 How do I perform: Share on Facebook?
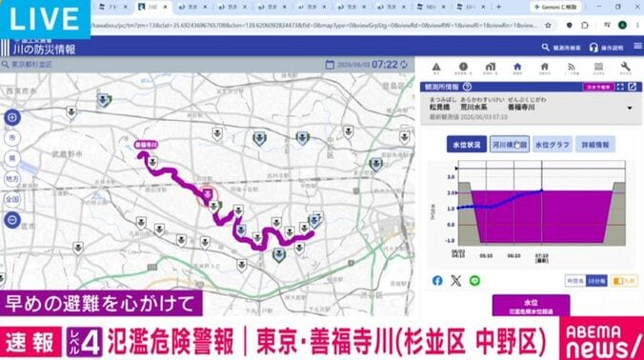[x=437, y=281]
